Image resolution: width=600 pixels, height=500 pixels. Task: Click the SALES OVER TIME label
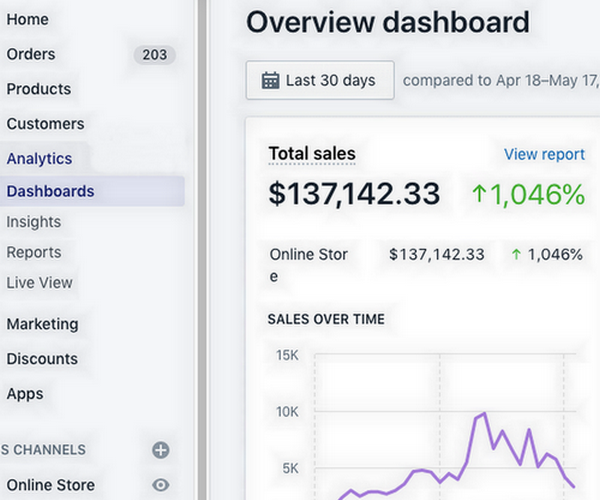point(326,319)
